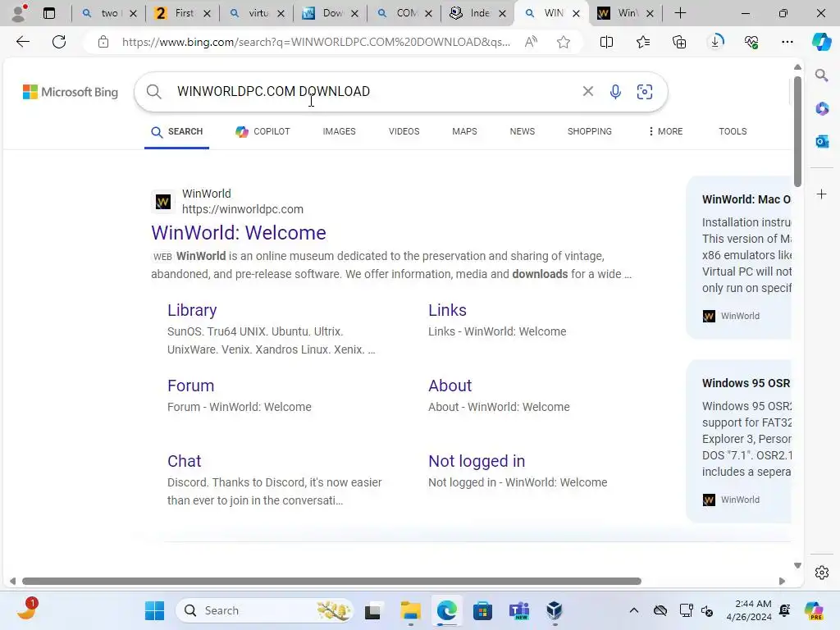Open Microsoft Store from the taskbar
Viewport: 840px width, 630px height.
click(x=482, y=610)
